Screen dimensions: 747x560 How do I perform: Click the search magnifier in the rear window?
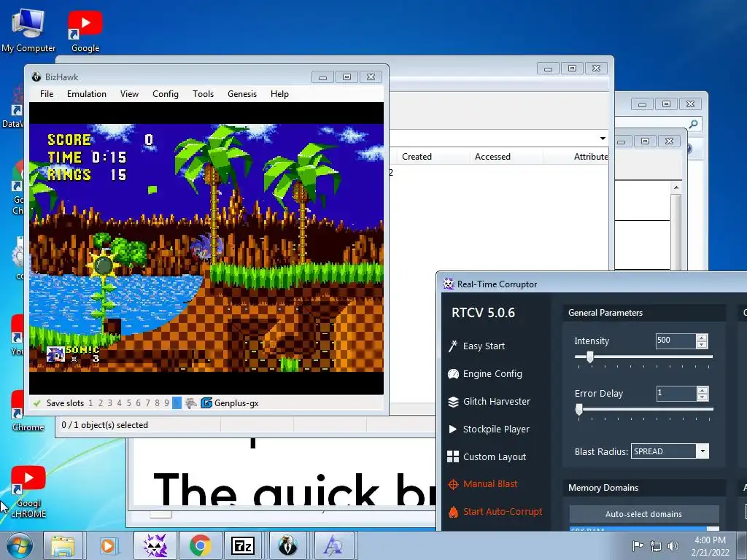[694, 124]
